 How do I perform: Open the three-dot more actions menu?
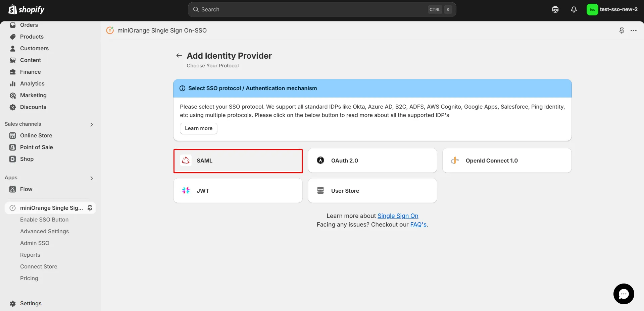pos(634,30)
